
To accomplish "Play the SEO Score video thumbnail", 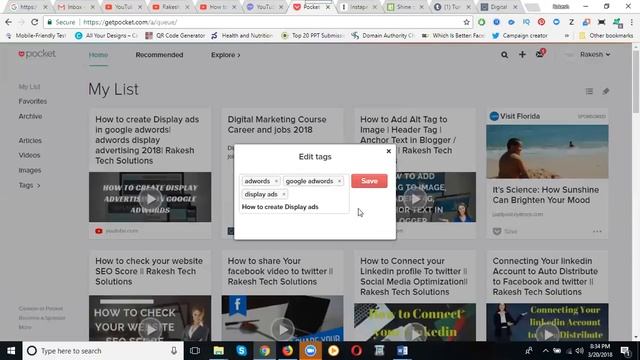I will [x=150, y=318].
